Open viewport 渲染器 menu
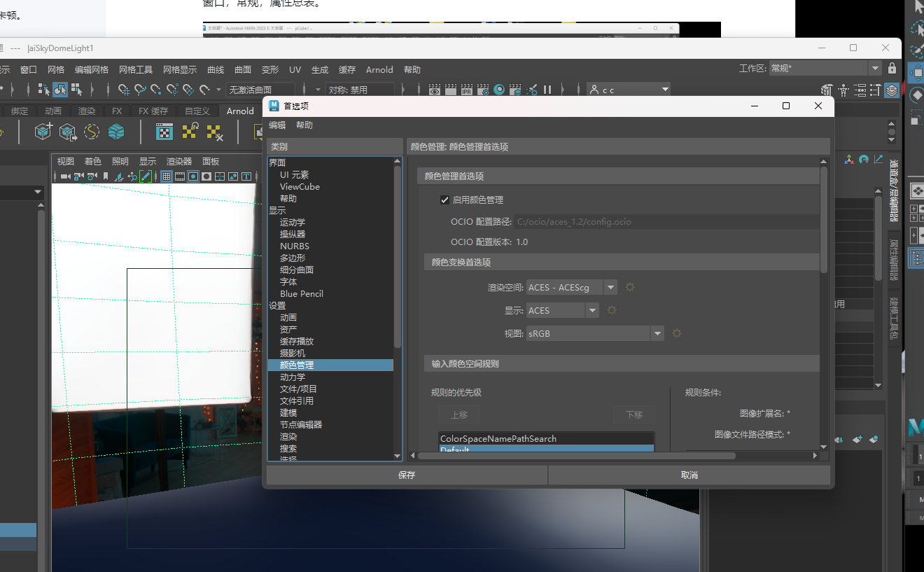 [x=179, y=161]
